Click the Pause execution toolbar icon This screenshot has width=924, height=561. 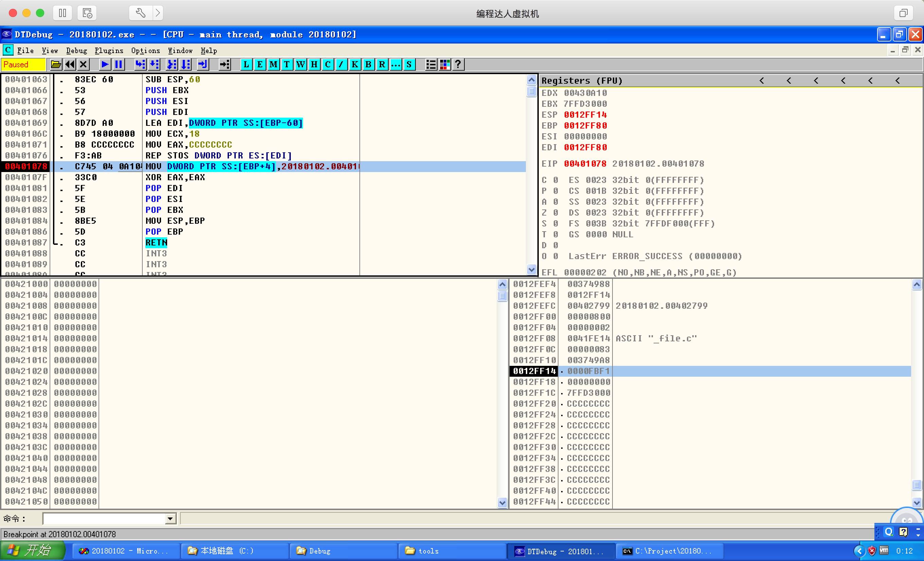[119, 65]
